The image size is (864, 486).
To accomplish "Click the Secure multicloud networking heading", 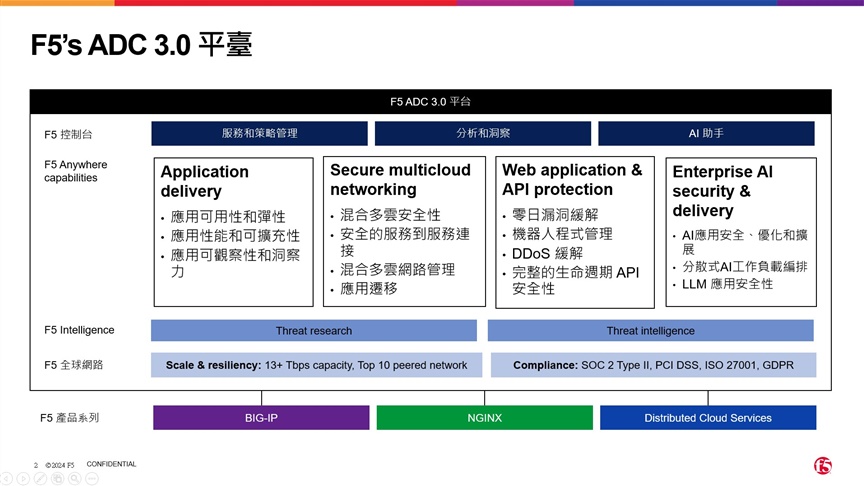I will coord(400,180).
